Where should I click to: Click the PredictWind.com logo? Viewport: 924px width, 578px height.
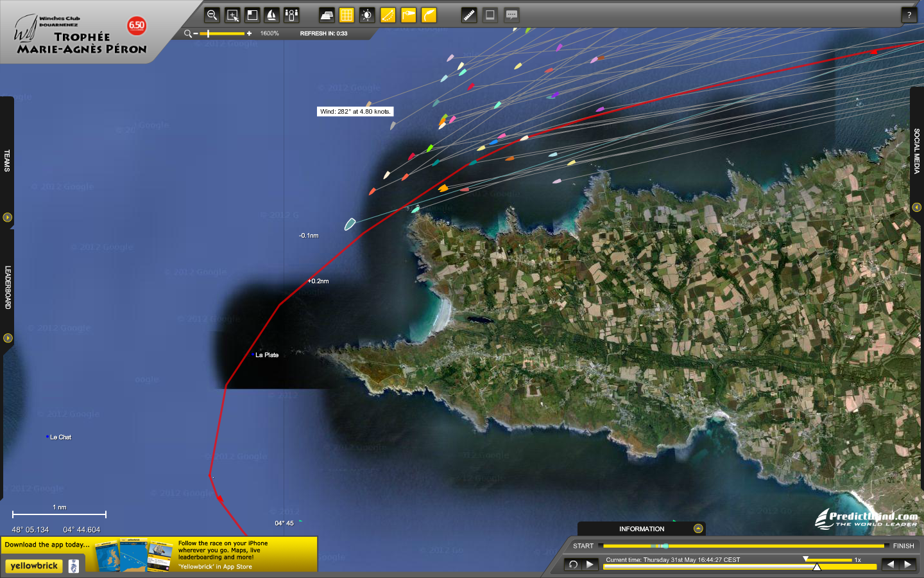point(866,518)
